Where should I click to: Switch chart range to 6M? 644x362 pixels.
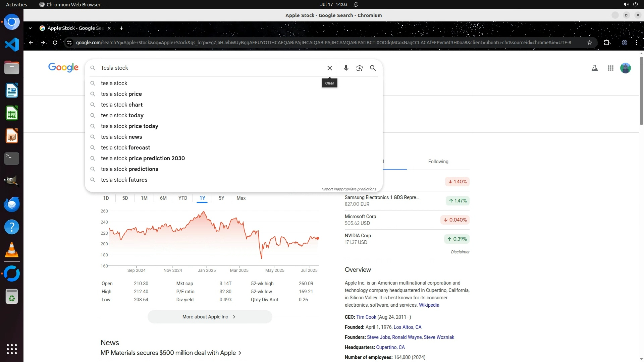(163, 198)
